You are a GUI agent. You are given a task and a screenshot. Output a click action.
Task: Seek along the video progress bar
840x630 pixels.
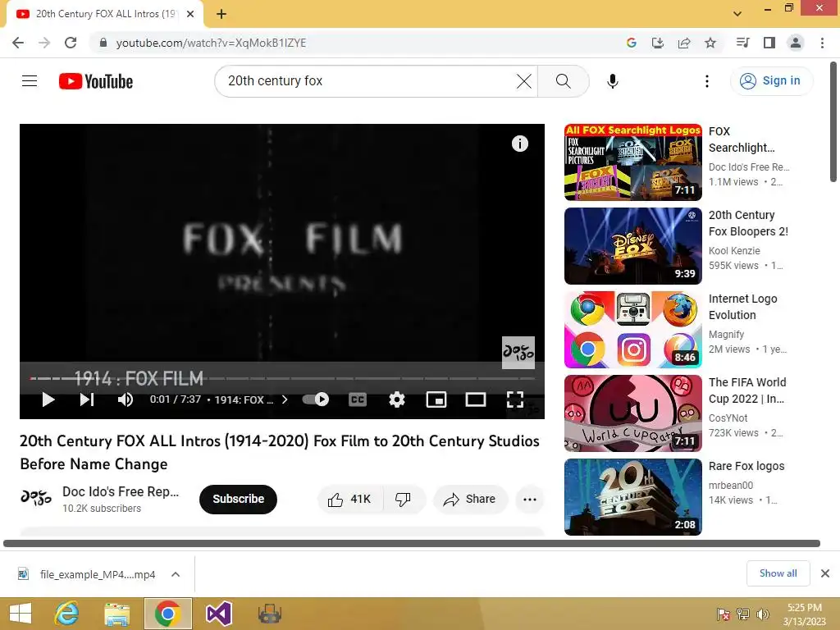[x=282, y=378]
